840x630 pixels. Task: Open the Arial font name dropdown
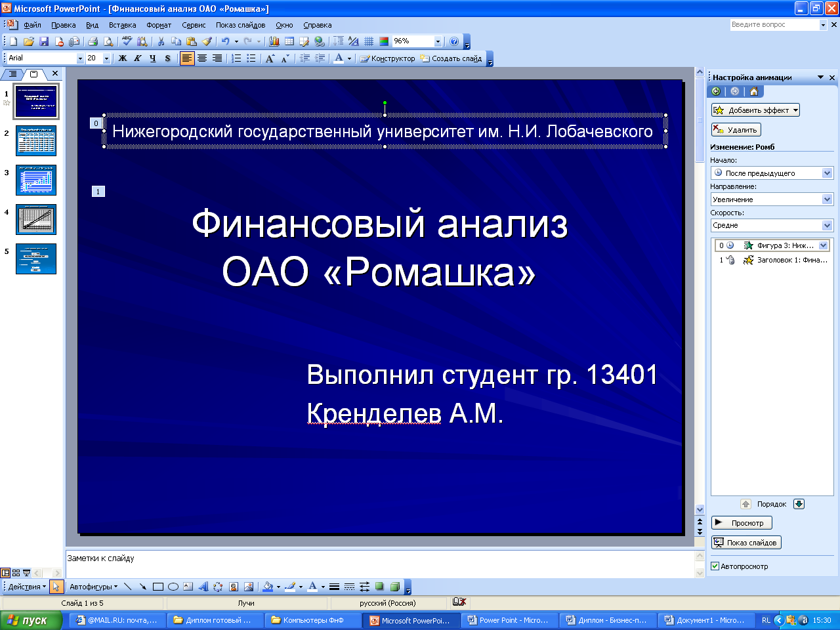click(x=81, y=58)
